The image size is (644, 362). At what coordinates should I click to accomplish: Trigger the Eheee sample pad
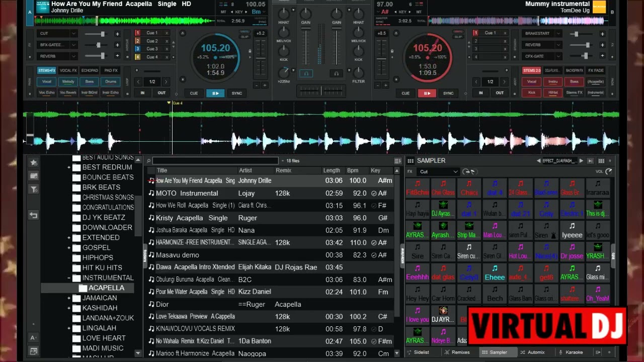click(495, 274)
